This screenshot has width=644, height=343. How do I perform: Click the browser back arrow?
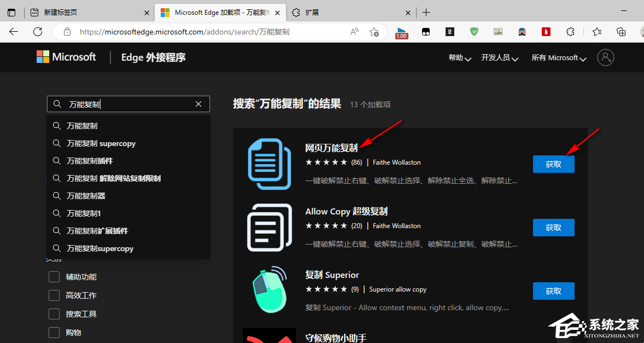14,32
